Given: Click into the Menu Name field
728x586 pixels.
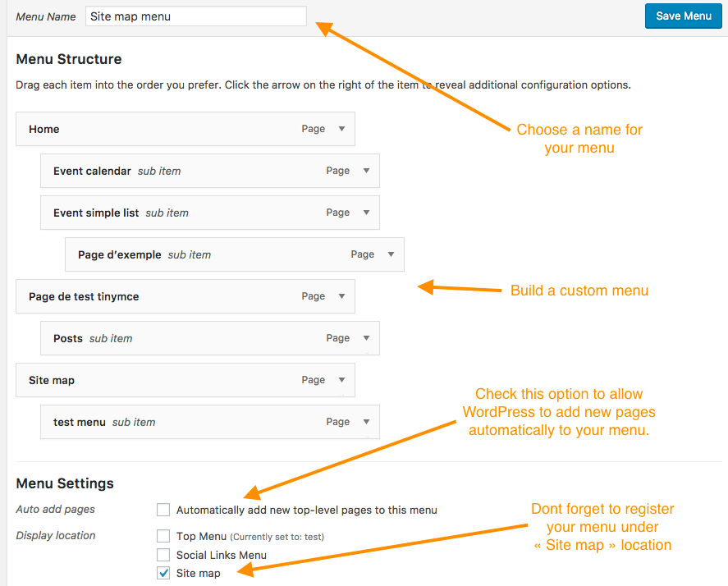Looking at the screenshot, I should click(195, 16).
